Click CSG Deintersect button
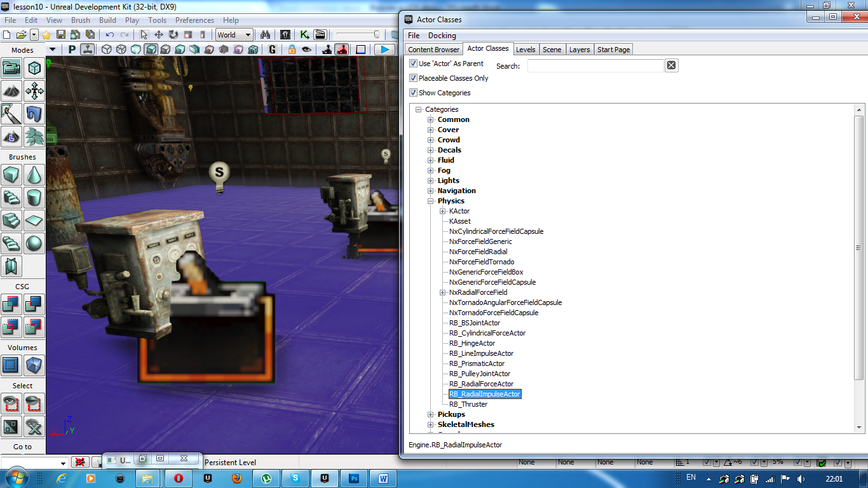This screenshot has width=868, height=488. point(34,327)
